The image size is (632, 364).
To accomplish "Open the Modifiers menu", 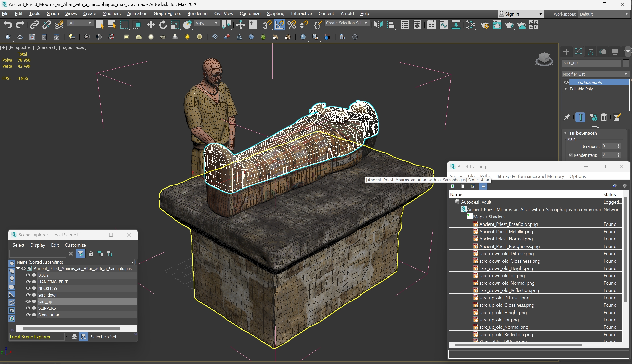I will [112, 14].
